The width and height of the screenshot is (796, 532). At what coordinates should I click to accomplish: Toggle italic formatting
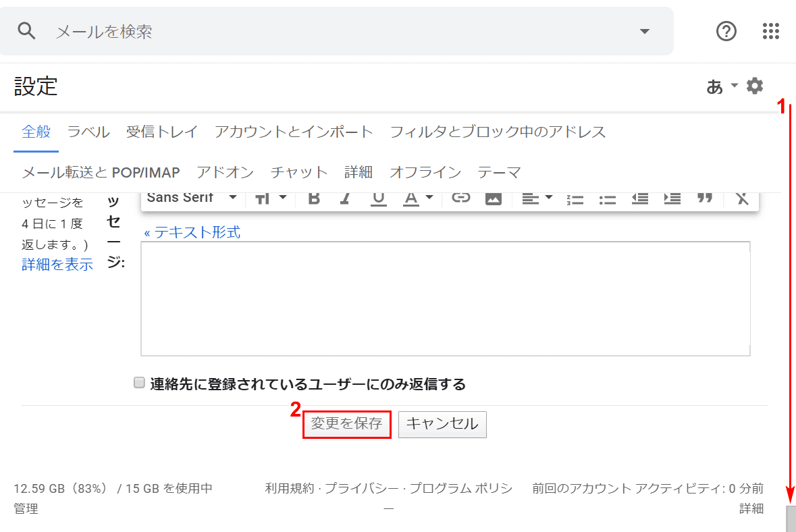point(346,198)
